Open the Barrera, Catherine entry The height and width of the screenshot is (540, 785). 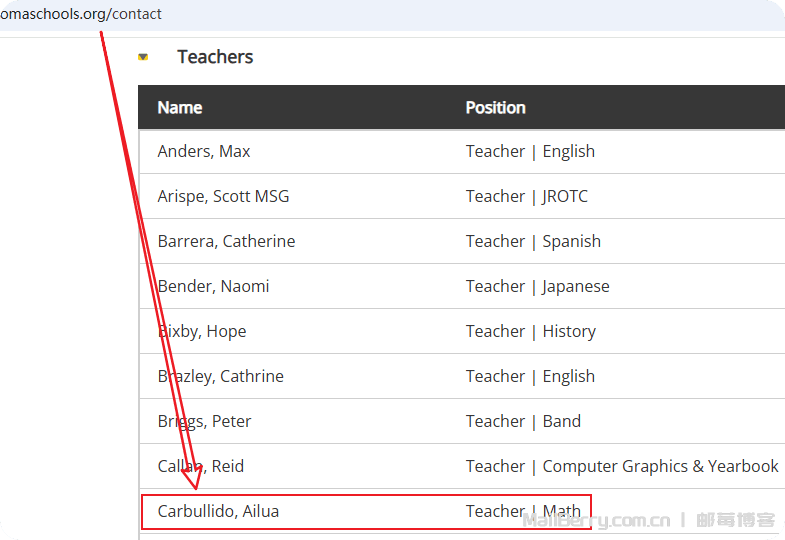(226, 241)
